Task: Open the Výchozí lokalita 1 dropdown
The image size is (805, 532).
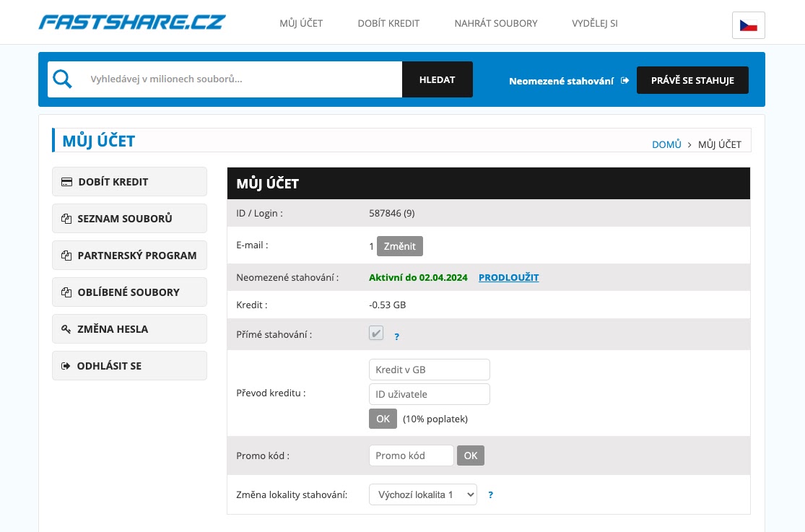Action: pos(423,494)
